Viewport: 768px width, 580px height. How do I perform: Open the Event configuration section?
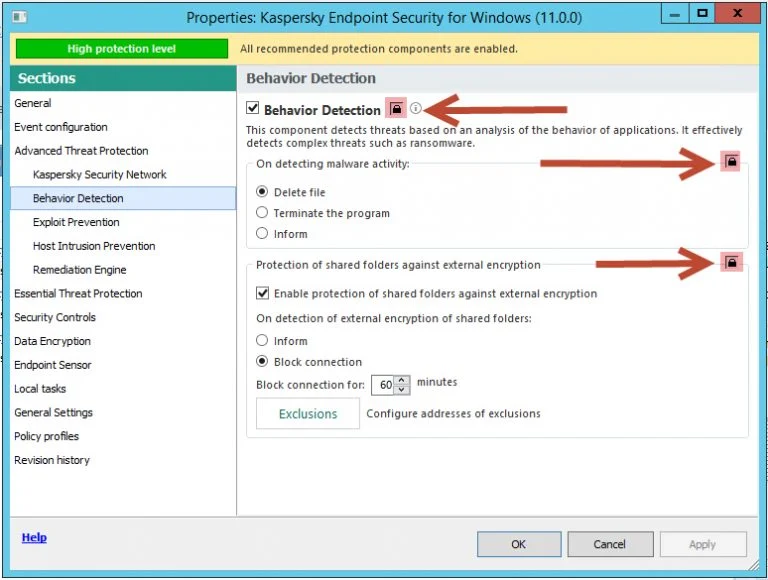pos(122,127)
